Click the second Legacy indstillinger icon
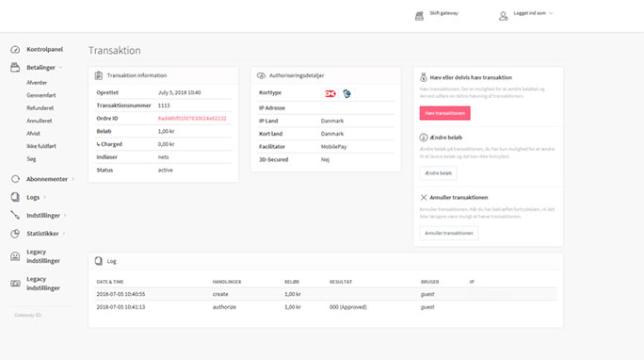This screenshot has height=360, width=644. (15, 284)
